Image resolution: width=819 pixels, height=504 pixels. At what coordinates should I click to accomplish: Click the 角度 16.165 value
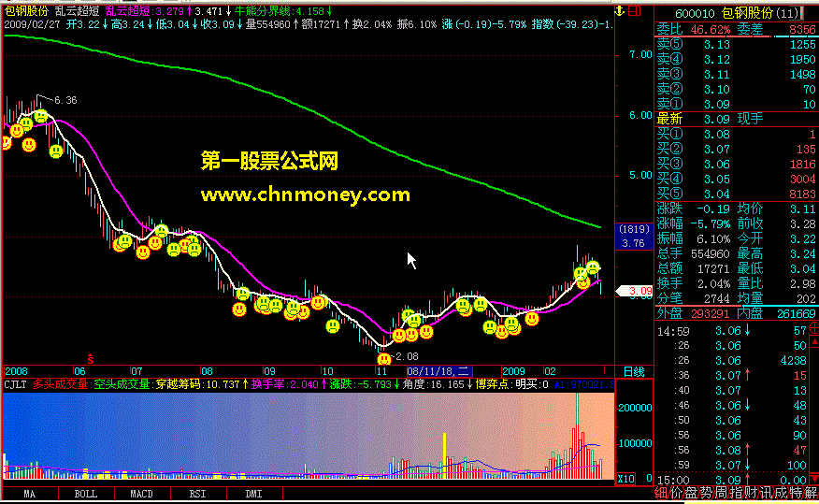coord(438,385)
